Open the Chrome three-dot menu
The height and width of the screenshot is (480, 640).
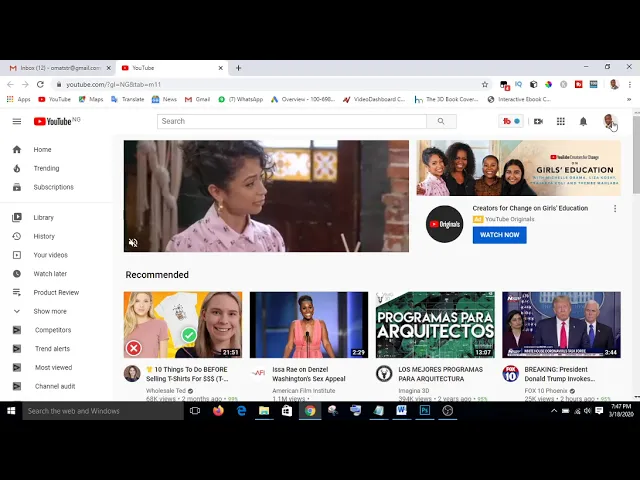[630, 84]
